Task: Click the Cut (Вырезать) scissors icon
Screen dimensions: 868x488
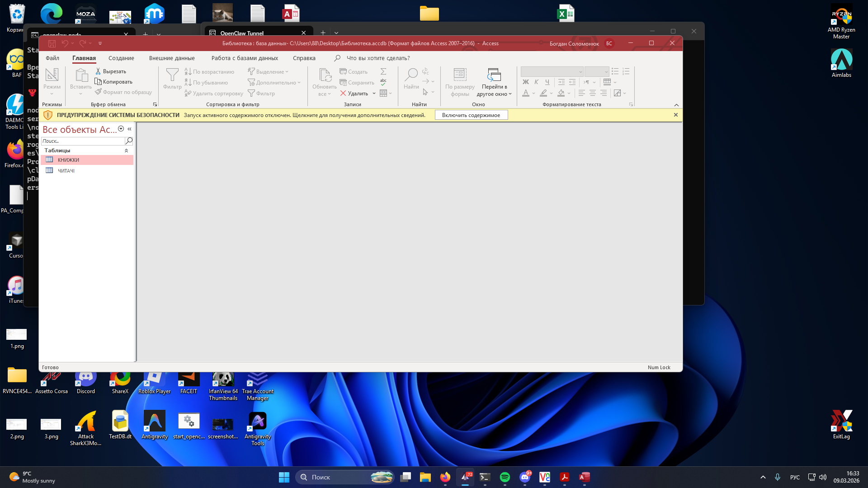Action: point(98,71)
